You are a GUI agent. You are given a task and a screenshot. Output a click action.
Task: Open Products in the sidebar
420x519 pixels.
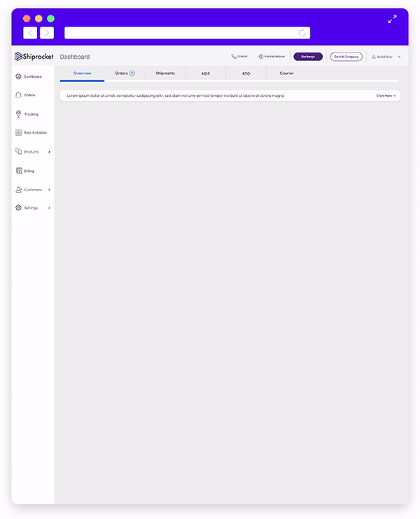coord(31,152)
